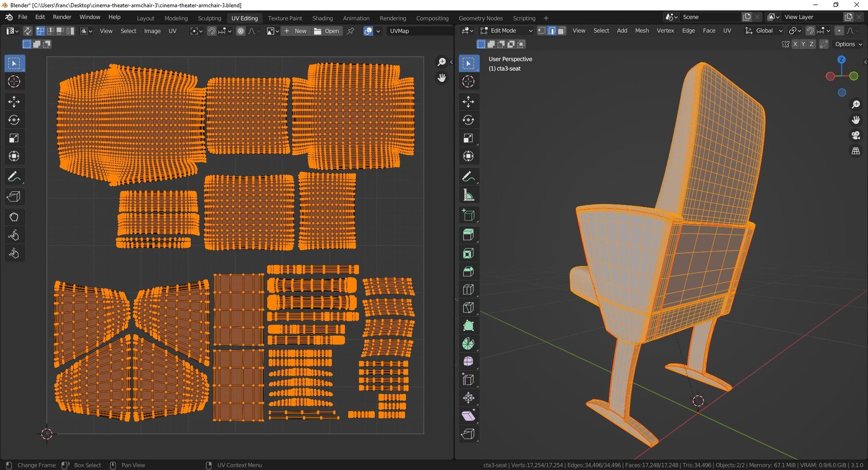
Task: Click the blue Z axis gizmo handle
Action: click(x=841, y=59)
